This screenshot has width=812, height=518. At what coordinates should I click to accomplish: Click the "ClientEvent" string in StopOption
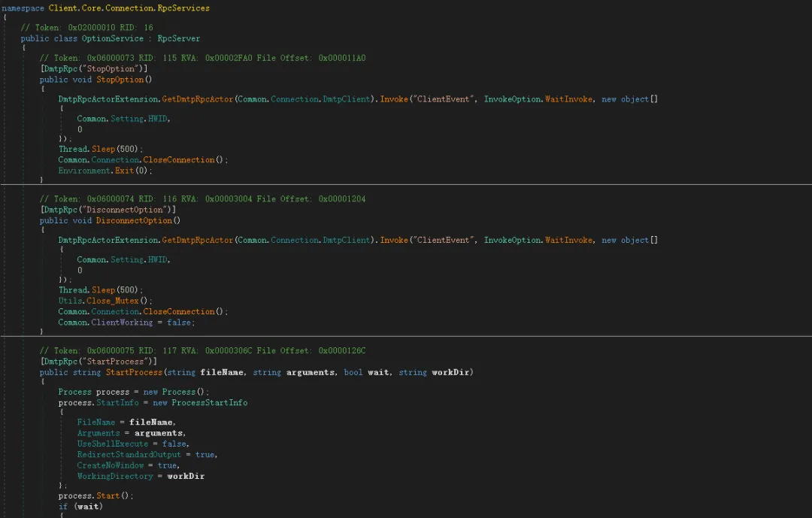pyautogui.click(x=443, y=99)
